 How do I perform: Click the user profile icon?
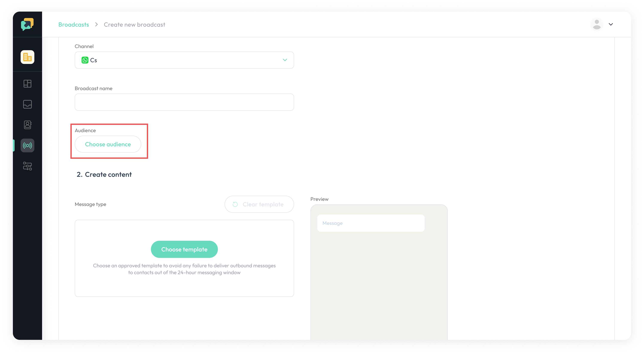click(597, 24)
